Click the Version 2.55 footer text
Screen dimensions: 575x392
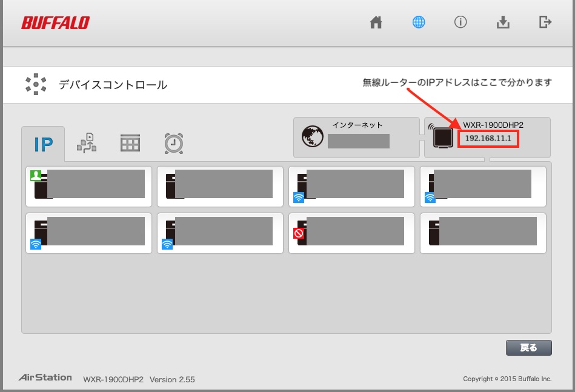tap(172, 379)
